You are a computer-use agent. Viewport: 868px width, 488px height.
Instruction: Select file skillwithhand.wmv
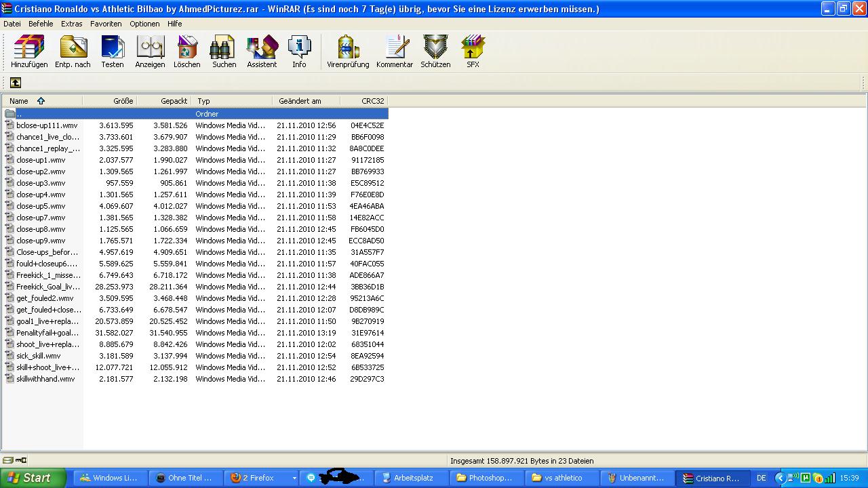pos(45,379)
